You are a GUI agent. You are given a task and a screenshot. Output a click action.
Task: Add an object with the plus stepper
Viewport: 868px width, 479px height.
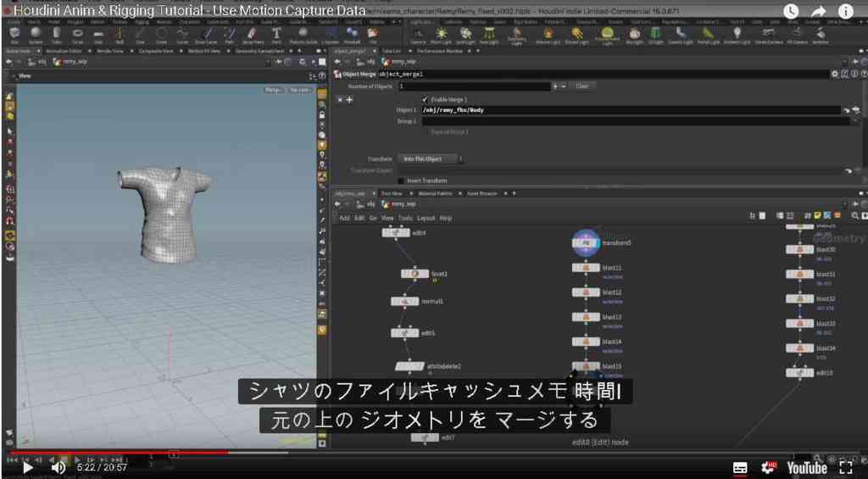[554, 86]
